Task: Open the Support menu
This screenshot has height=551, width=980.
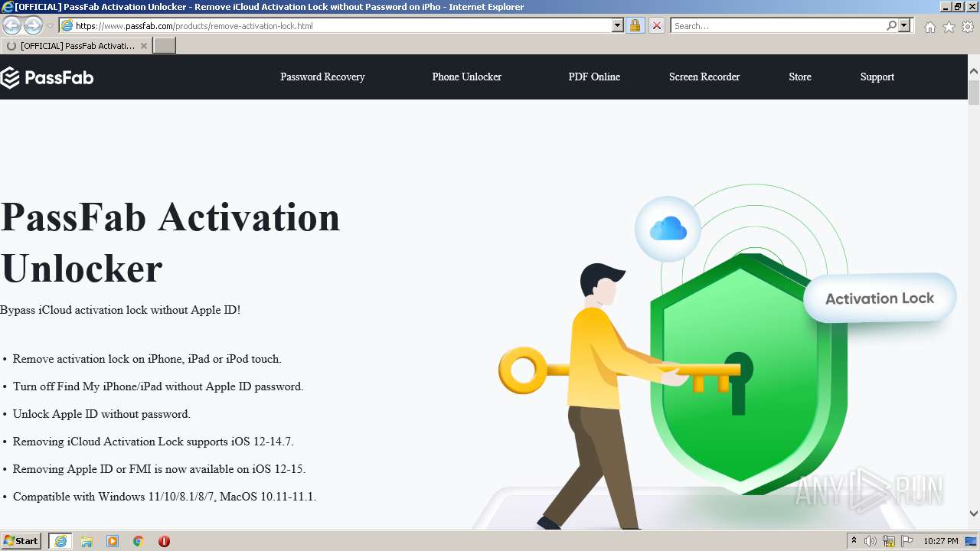Action: pos(877,77)
